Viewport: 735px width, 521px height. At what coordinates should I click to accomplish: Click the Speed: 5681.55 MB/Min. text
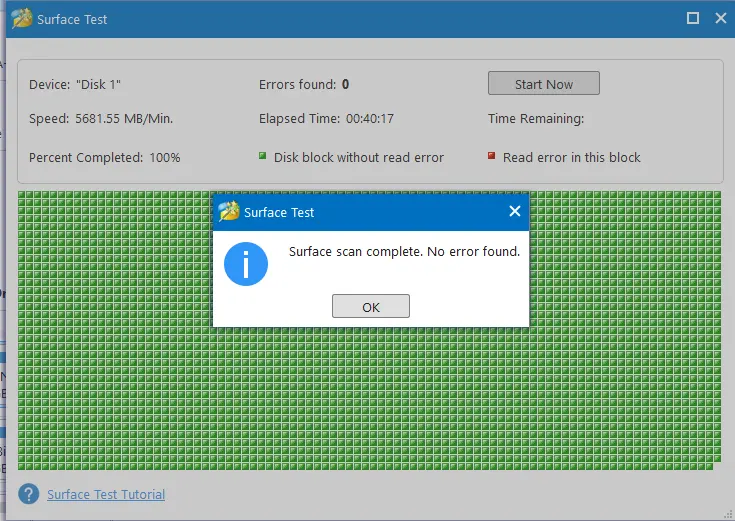(101, 119)
